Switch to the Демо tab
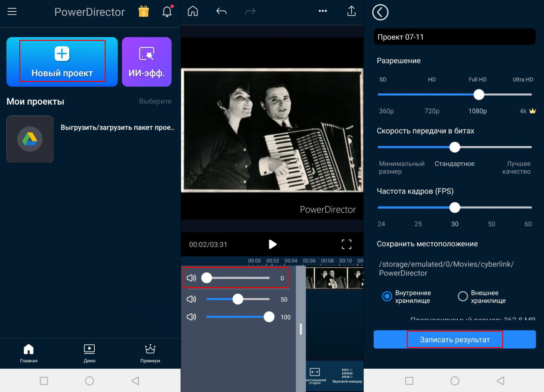Screen dimensions: 544x392 point(89,353)
